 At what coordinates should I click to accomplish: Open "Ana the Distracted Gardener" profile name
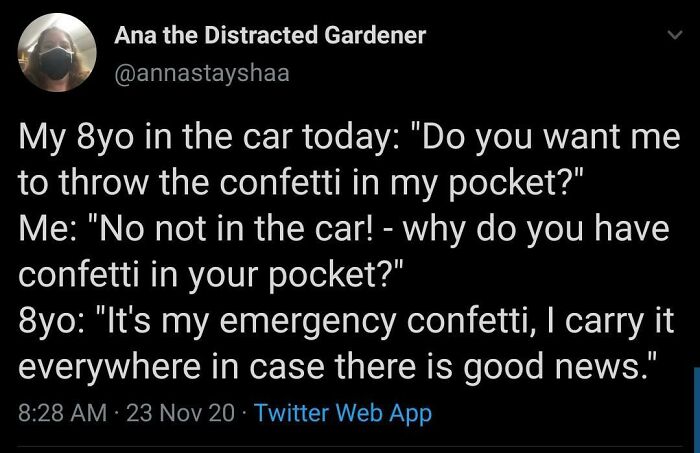270,35
